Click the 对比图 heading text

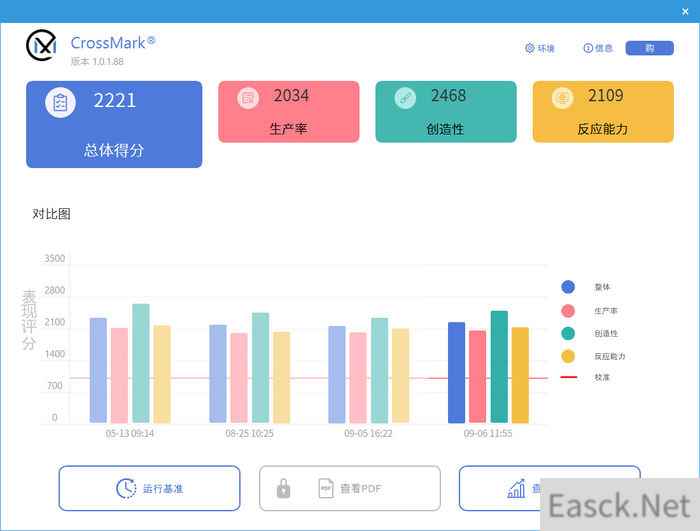(51, 214)
